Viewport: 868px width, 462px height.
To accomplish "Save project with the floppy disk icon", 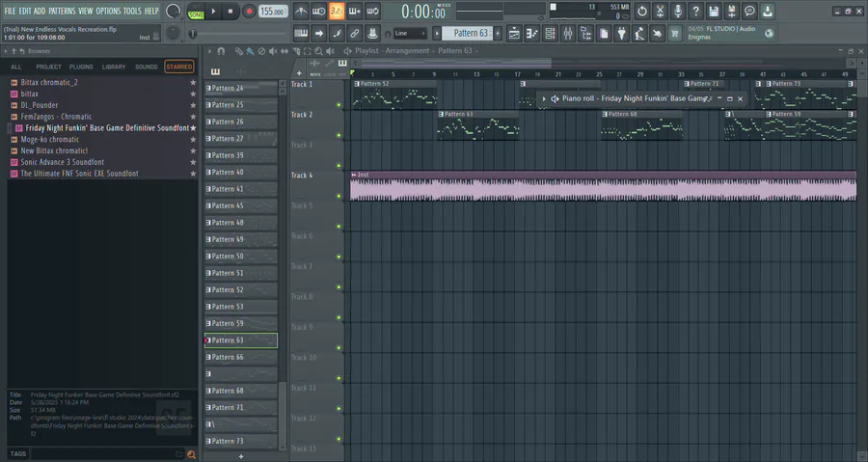I will pyautogui.click(x=714, y=11).
